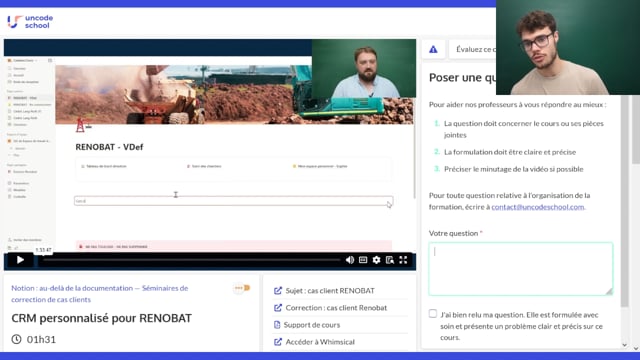Click the Notion workspace name dropdown
This screenshot has width=640, height=360.
point(23,60)
